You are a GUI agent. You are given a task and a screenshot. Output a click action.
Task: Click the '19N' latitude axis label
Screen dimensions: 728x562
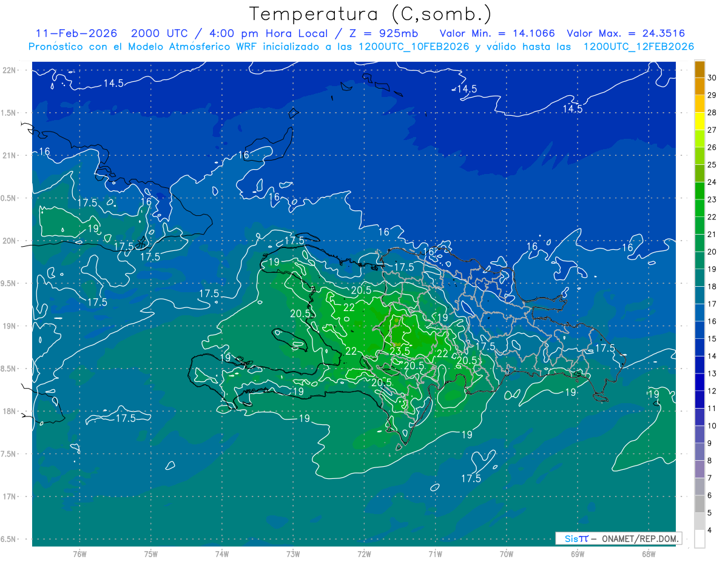[10, 326]
